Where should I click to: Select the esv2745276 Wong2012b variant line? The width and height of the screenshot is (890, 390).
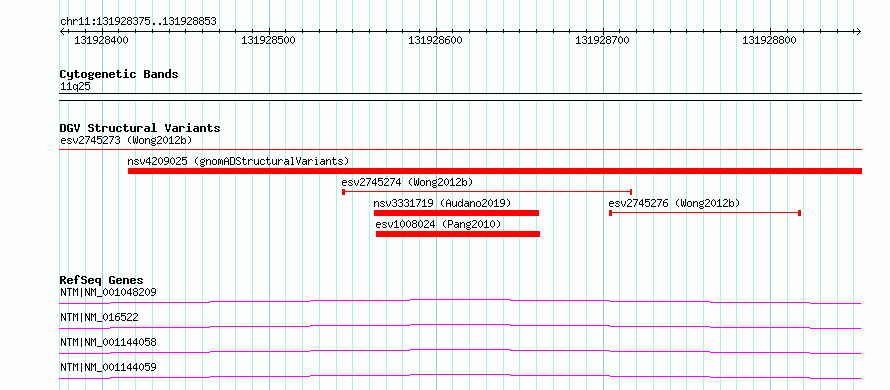704,213
